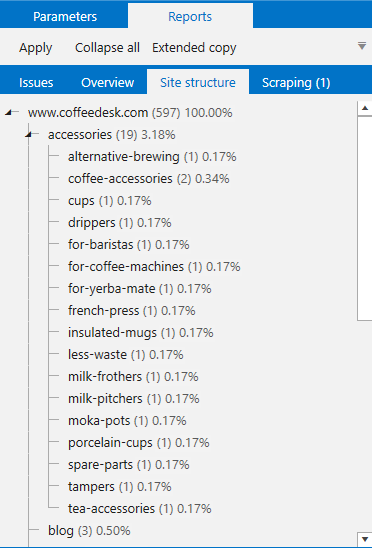Select the blog section node
This screenshot has height=548, width=372.
click(x=89, y=531)
